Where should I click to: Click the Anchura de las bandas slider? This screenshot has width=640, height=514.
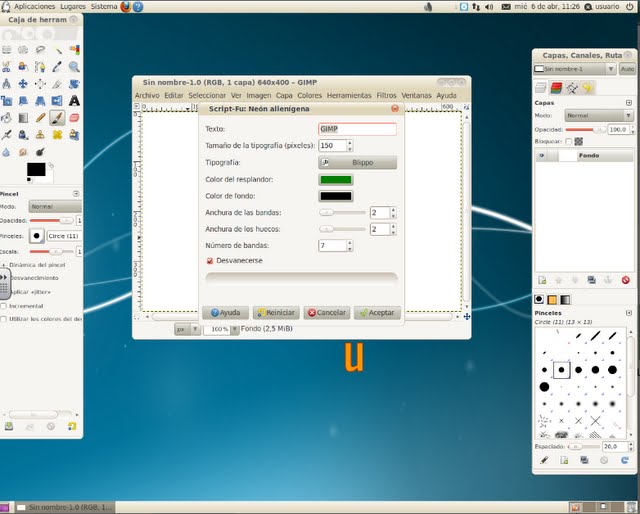click(342, 213)
